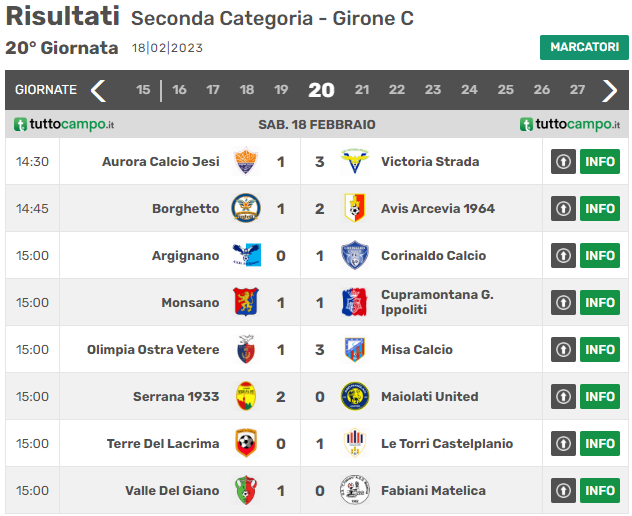Advance giornate with the right chevron
The image size is (632, 516).
[609, 90]
